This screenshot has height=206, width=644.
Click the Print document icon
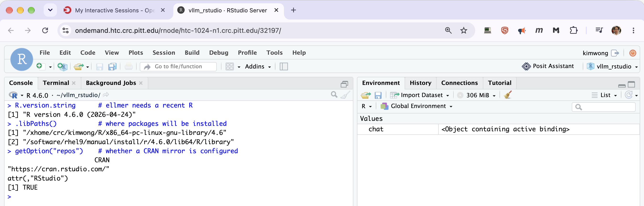[129, 67]
